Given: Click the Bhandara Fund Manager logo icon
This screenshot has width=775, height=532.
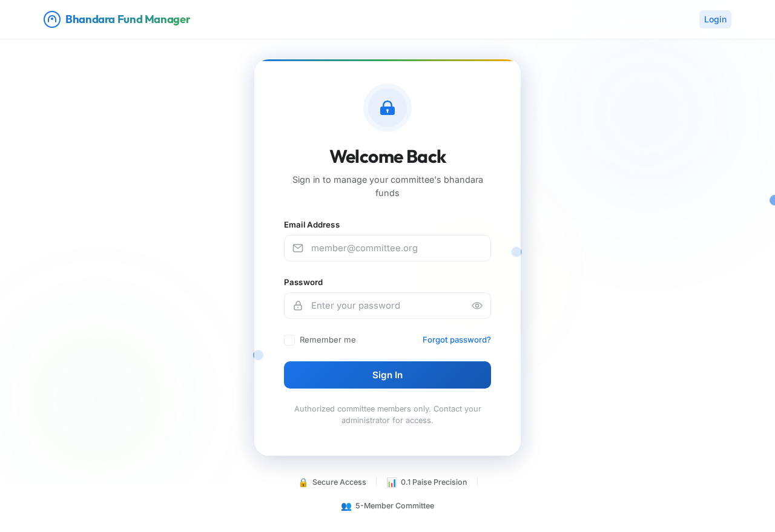Looking at the screenshot, I should (52, 19).
